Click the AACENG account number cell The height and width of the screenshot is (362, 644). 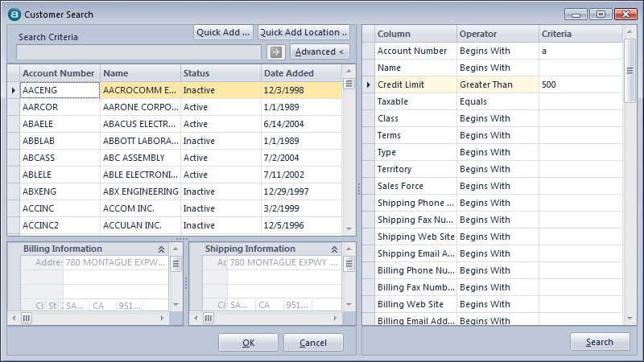[60, 90]
